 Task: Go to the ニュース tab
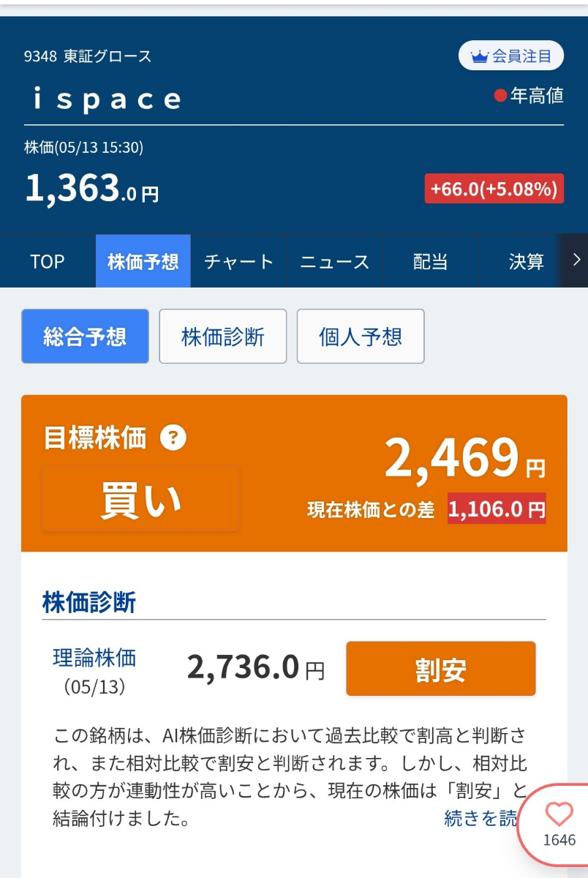(335, 261)
